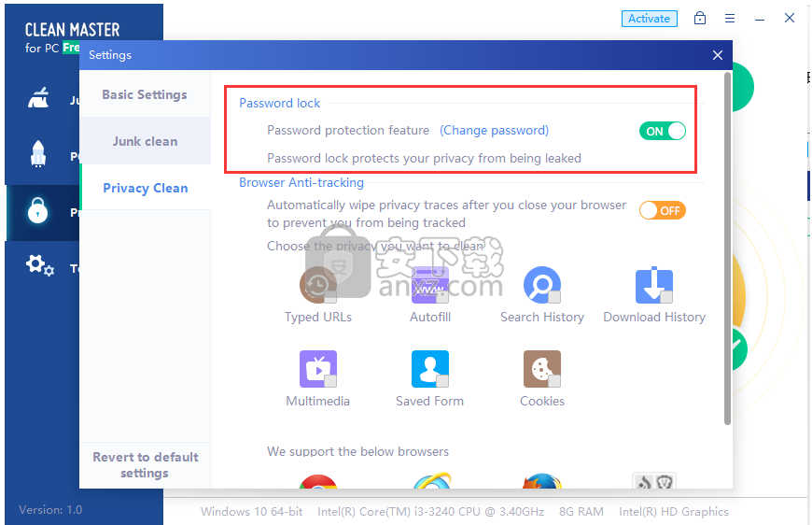Select the Saved Form icon
812x525 pixels.
coord(430,369)
